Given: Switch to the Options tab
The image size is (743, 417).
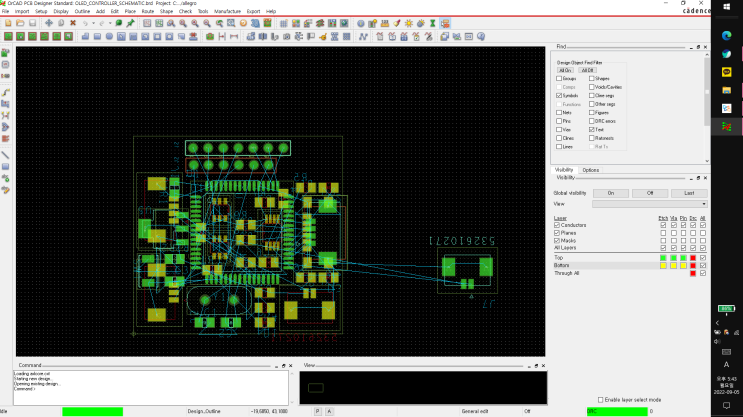Looking at the screenshot, I should (591, 170).
